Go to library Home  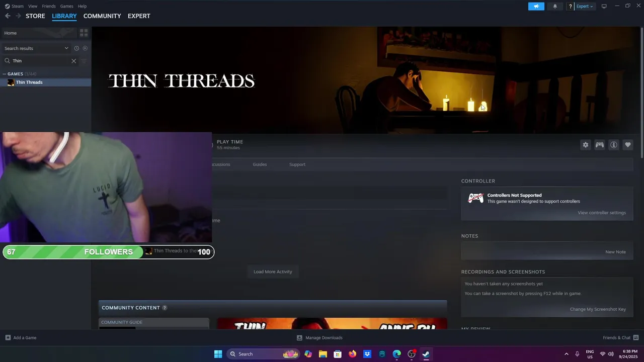pos(38,33)
